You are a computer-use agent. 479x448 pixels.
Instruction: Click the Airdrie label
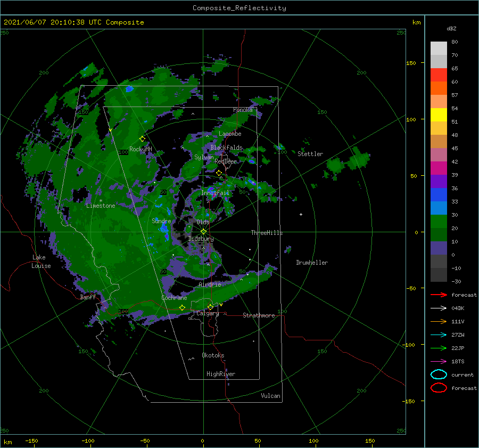tap(210, 284)
